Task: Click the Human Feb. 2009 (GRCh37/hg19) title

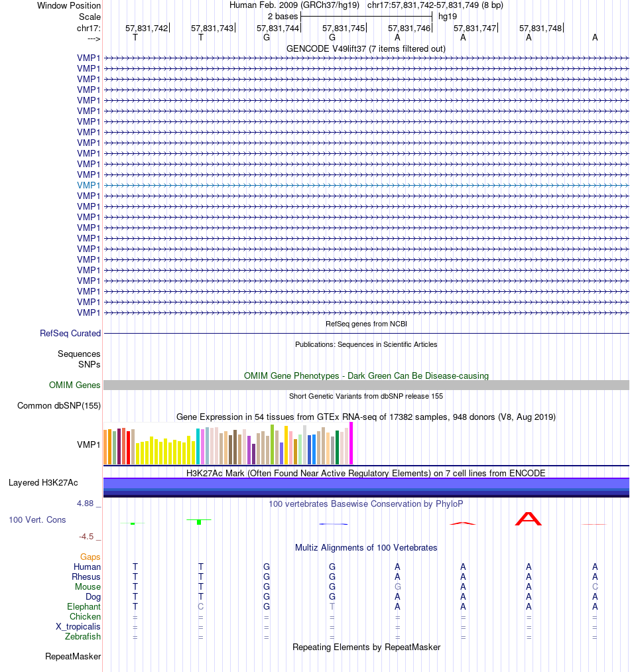Action: pyautogui.click(x=294, y=5)
